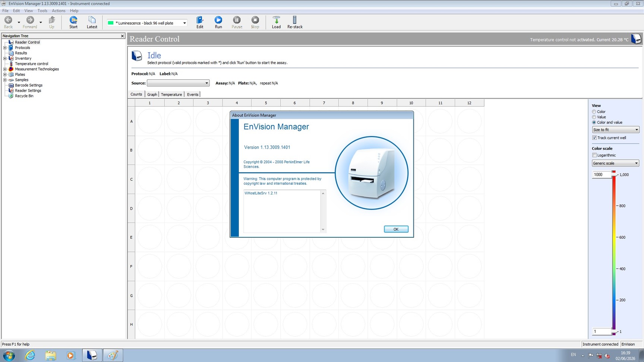Open the Windows Start menu

pos(9,355)
